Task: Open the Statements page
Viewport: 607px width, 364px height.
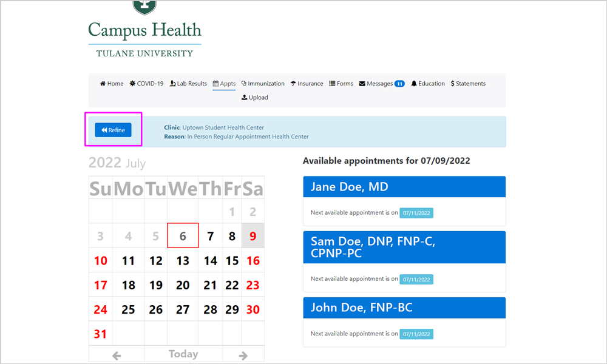Action: [468, 84]
